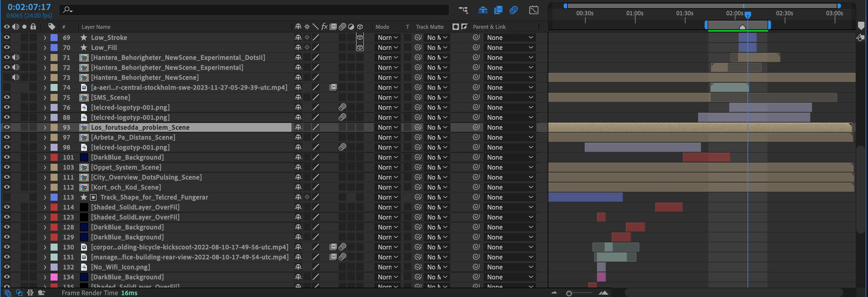868x297 pixels.
Task: Toggle 3D cube switch for Low_Stroke layer
Action: pyautogui.click(x=360, y=37)
